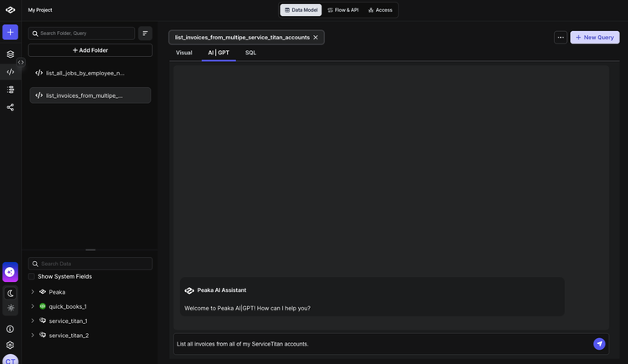This screenshot has width=628, height=364.
Task: Click the New Query button
Action: click(x=595, y=38)
